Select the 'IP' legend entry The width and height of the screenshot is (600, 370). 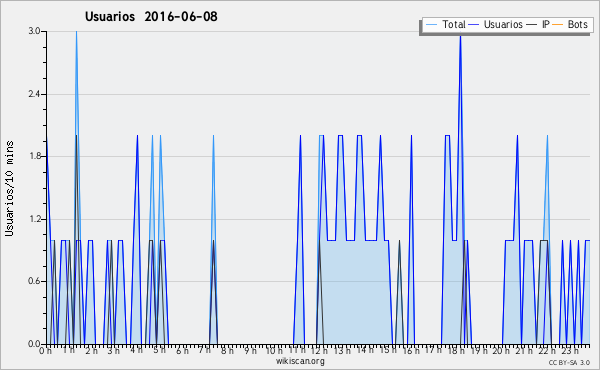click(538, 24)
